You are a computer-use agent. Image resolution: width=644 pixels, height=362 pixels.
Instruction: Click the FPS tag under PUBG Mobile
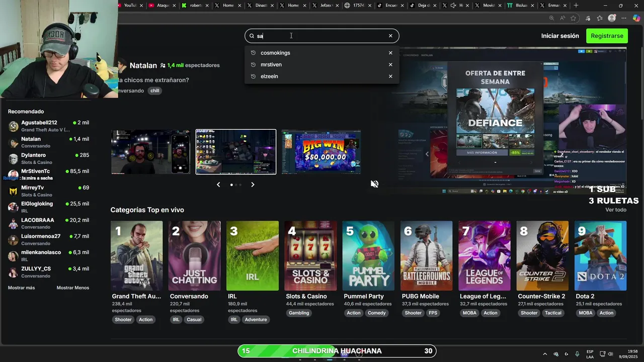tap(433, 313)
